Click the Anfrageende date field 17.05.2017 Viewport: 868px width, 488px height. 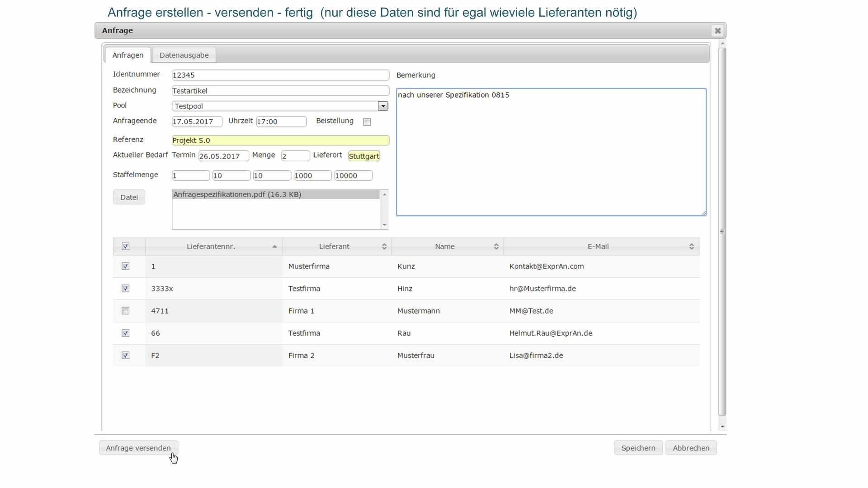pyautogui.click(x=197, y=122)
